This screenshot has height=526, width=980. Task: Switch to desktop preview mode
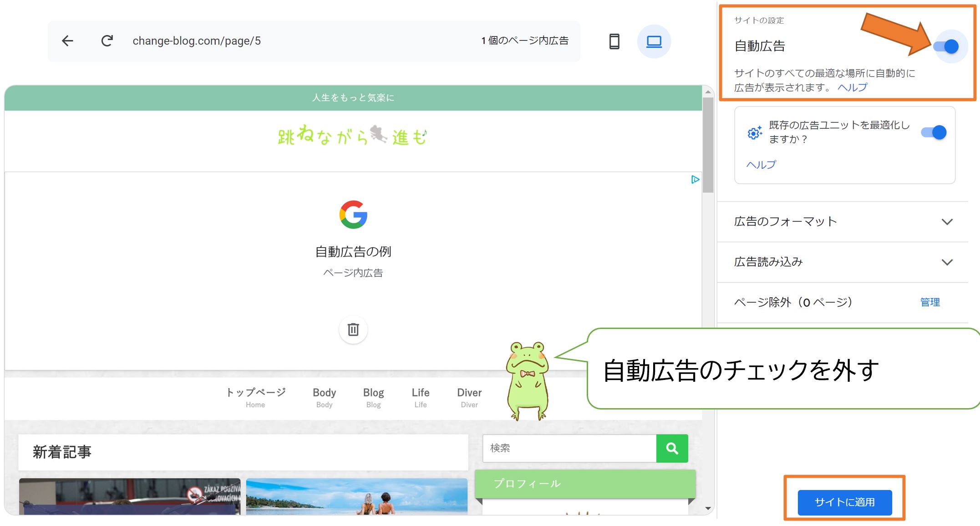coord(654,41)
